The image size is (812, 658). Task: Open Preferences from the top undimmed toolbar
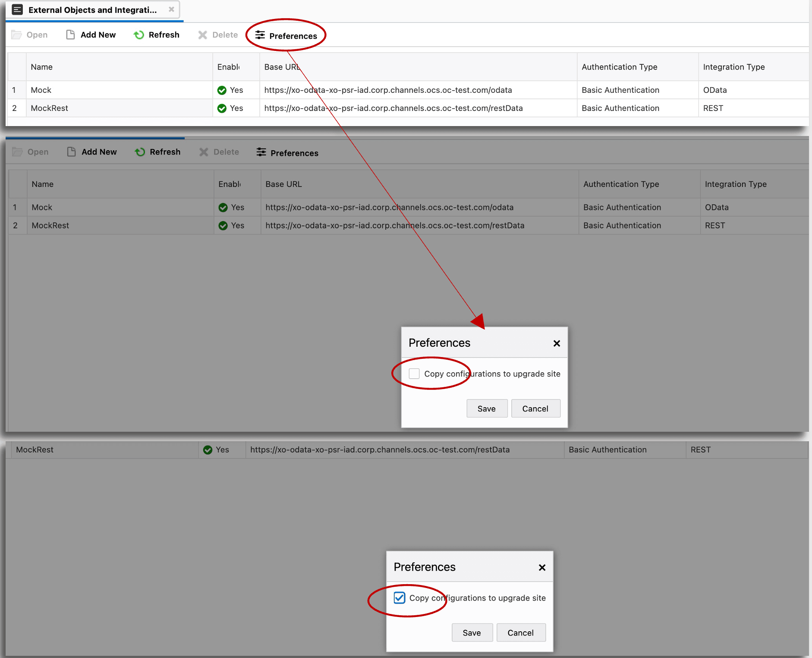[x=286, y=36]
